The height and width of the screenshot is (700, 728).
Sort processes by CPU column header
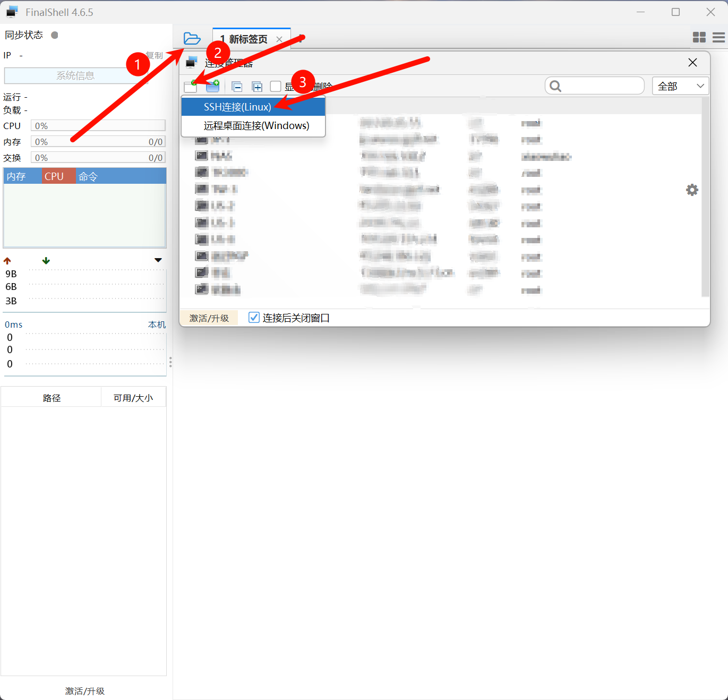click(x=59, y=176)
